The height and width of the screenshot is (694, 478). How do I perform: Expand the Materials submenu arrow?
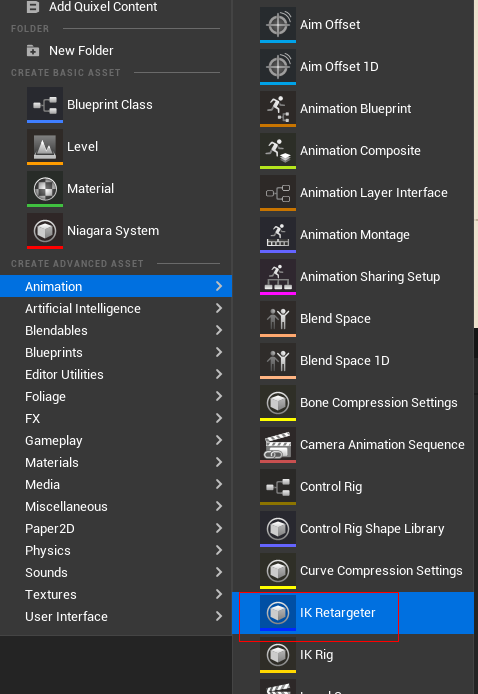(219, 463)
